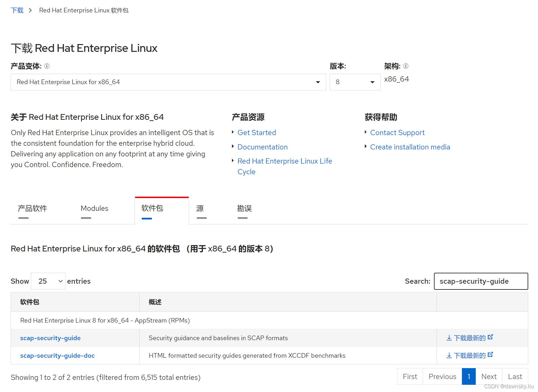Open the Get Started link
This screenshot has height=392, width=538.
[x=256, y=132]
